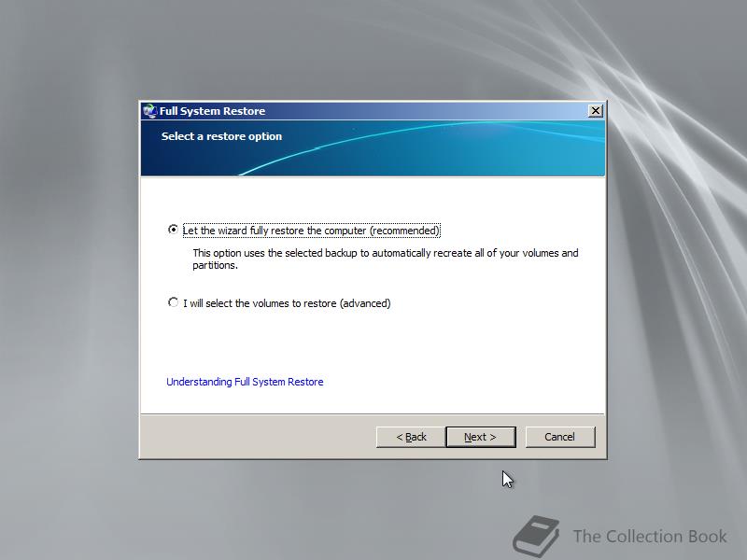Close the Full System Restore dialog
Screen dimensions: 747x560
pyautogui.click(x=595, y=111)
